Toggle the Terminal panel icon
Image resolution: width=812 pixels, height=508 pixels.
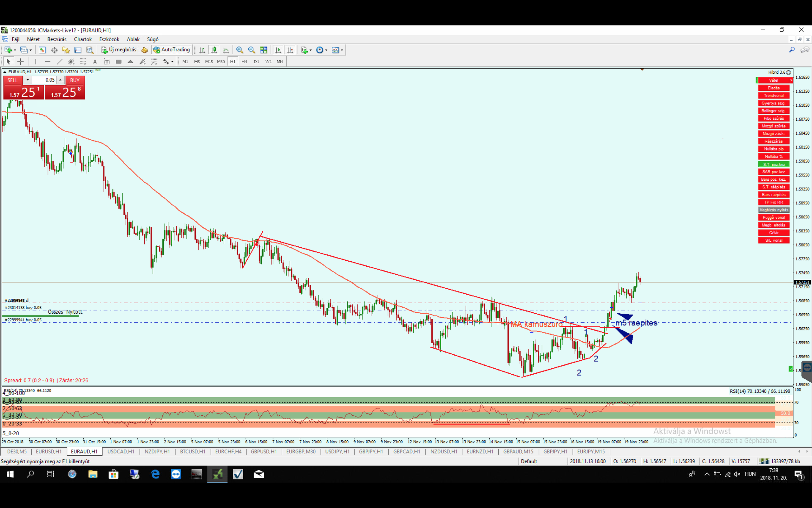(x=78, y=50)
